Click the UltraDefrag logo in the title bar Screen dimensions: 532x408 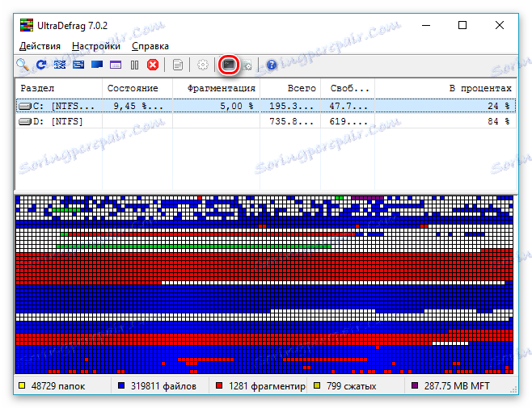click(x=27, y=25)
